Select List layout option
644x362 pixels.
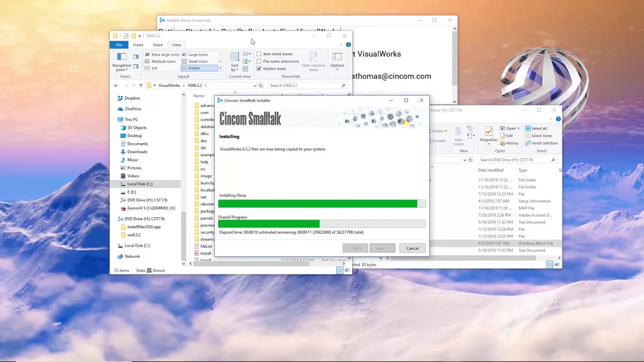click(x=151, y=68)
